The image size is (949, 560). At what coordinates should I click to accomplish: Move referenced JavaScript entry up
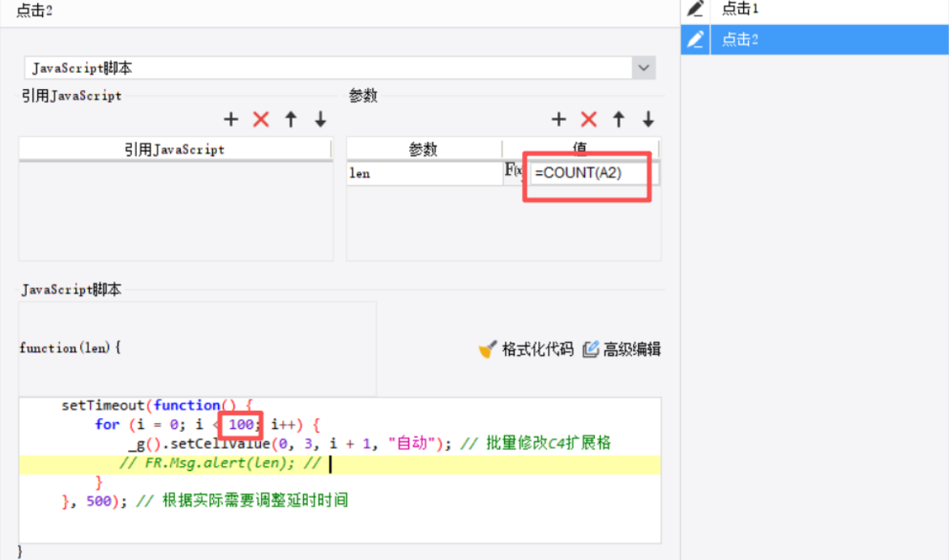click(x=291, y=119)
